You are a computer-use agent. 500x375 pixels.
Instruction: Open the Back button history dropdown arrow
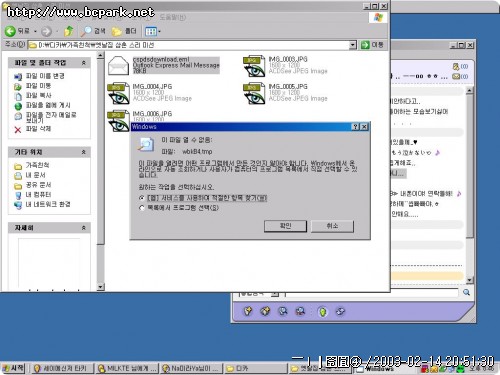(35, 32)
